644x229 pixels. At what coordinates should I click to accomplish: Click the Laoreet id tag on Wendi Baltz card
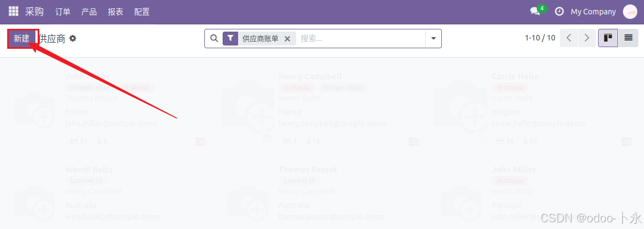[x=86, y=181]
